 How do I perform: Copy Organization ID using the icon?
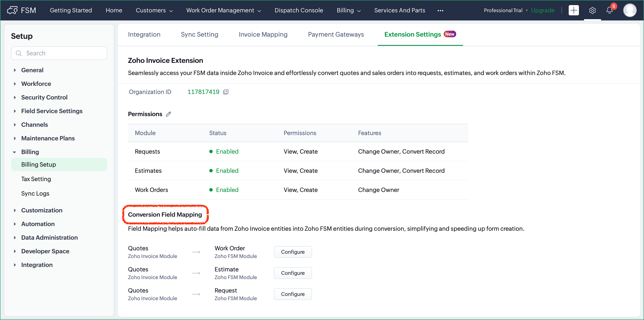tap(226, 92)
